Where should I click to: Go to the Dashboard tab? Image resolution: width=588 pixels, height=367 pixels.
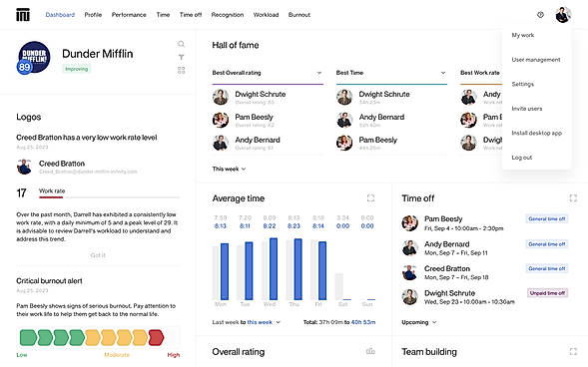(x=60, y=15)
